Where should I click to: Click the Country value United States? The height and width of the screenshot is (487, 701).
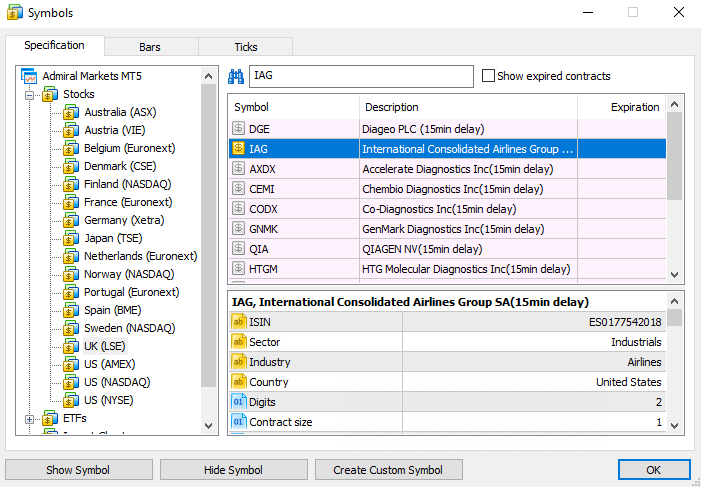[629, 382]
